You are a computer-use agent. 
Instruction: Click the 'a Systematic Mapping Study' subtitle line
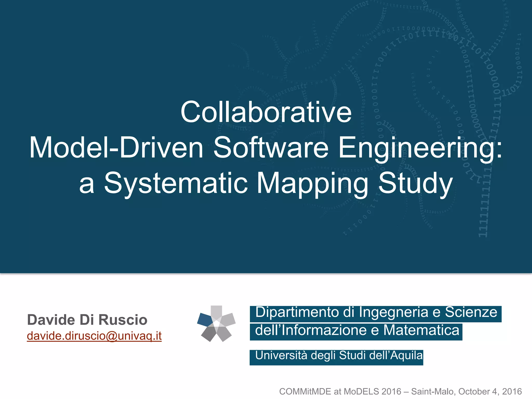pyautogui.click(x=266, y=183)
